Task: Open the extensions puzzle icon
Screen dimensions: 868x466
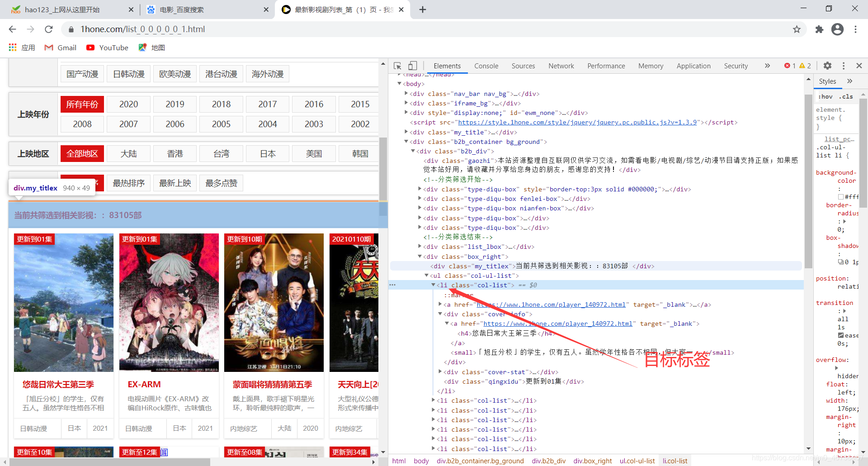Action: (x=819, y=29)
